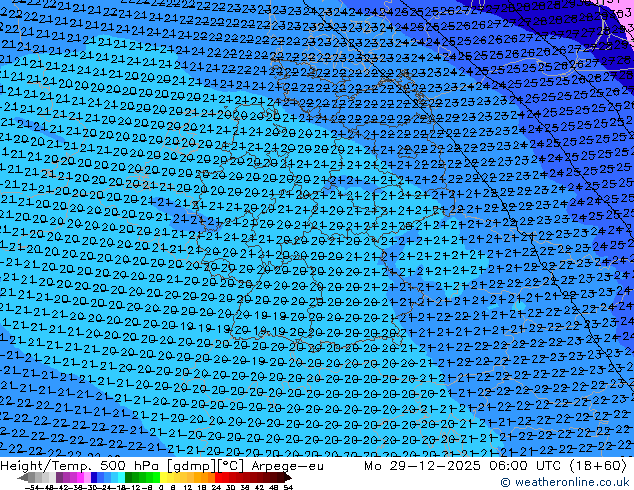Pick the dark green legend swatch near -12
Screen dimensions: 634x490
(x=128, y=478)
